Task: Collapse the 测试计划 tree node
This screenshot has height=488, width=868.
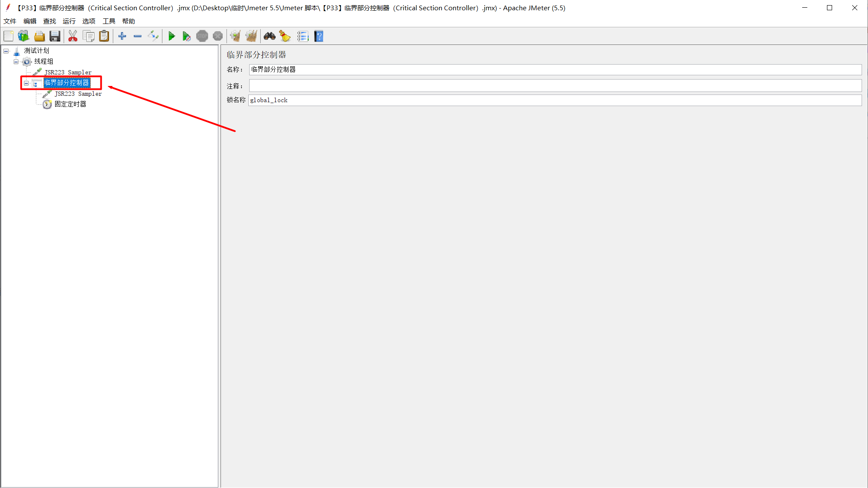Action: point(6,51)
